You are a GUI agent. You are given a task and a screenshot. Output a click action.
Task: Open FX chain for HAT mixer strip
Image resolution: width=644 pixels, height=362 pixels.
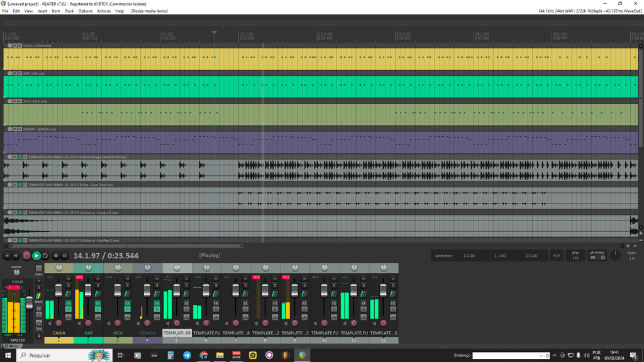97,304
